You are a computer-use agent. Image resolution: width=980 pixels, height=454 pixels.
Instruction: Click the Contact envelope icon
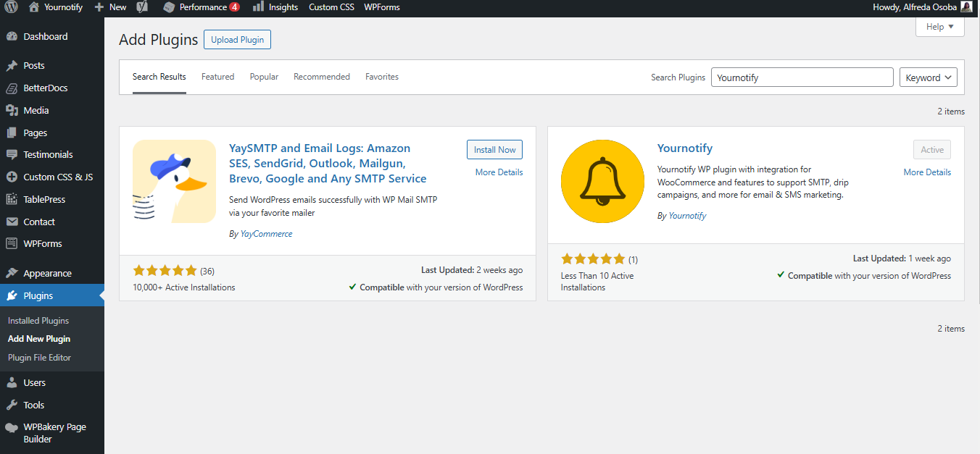[12, 222]
